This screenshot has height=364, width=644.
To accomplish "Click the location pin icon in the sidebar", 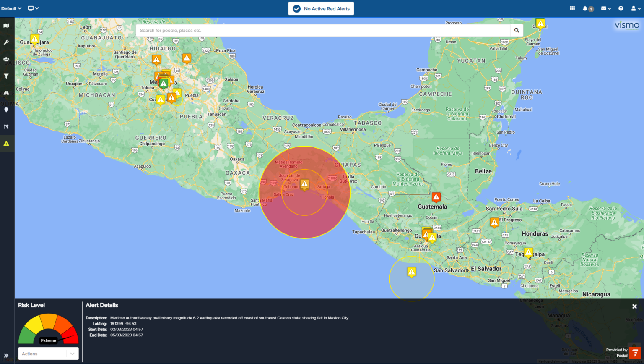I will coord(6,110).
